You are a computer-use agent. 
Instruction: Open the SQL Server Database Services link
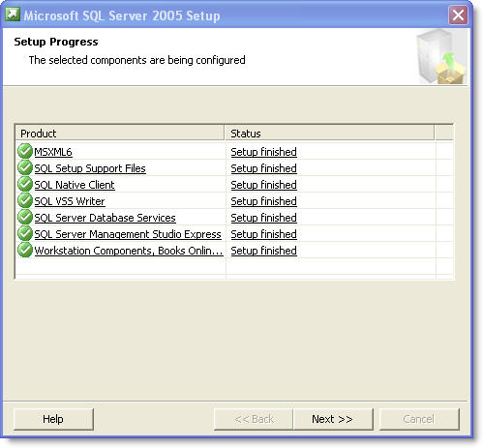tap(106, 218)
